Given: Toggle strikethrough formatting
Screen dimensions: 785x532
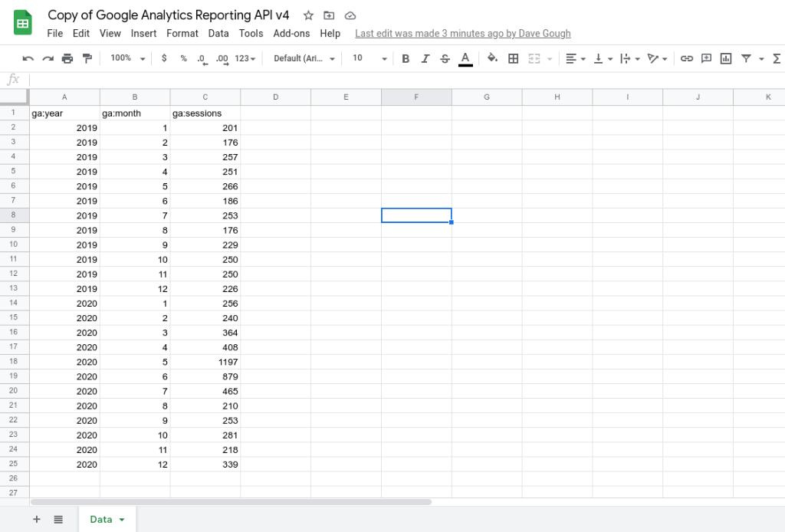Looking at the screenshot, I should pos(445,57).
